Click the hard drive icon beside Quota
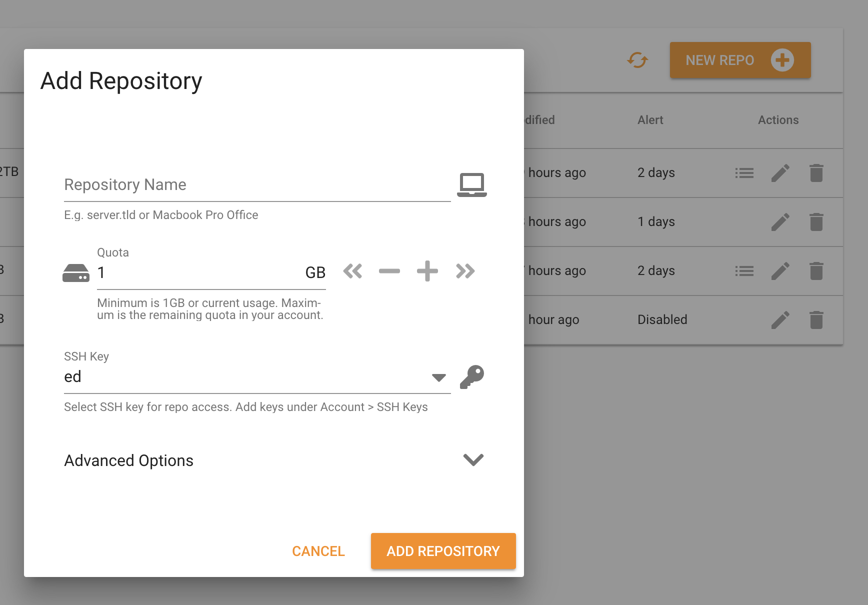 coord(76,273)
